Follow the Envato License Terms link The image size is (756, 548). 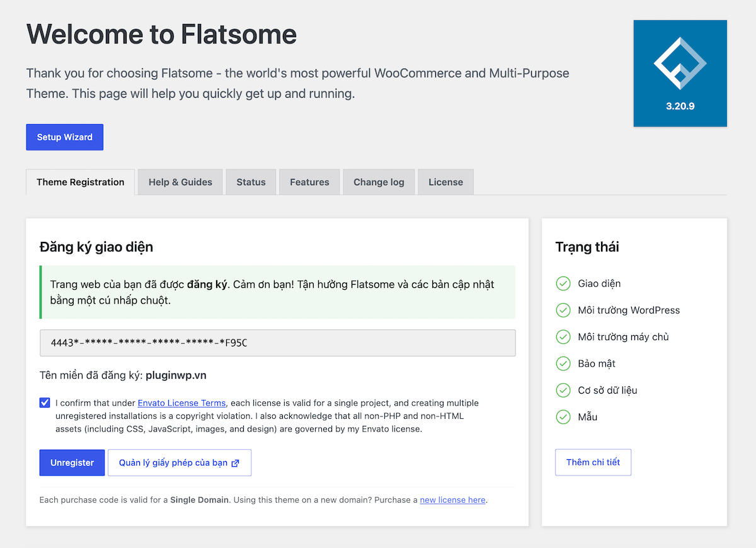coord(181,403)
